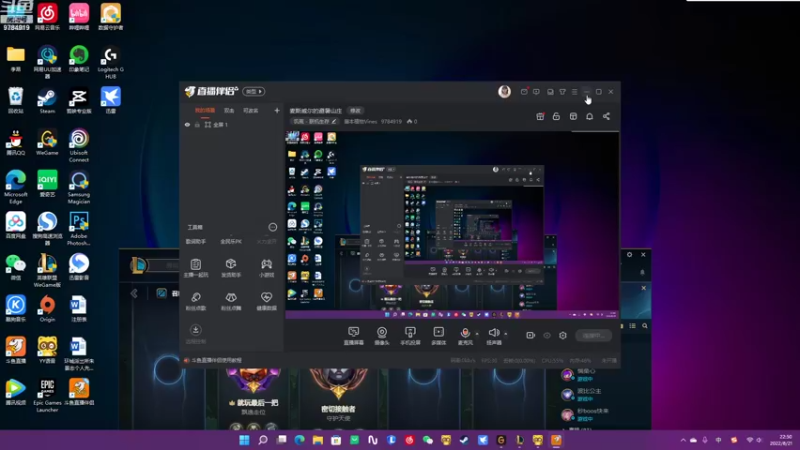The width and height of the screenshot is (800, 450).
Task: Open the middle tool in the second tool row
Action: pyautogui.click(x=231, y=301)
